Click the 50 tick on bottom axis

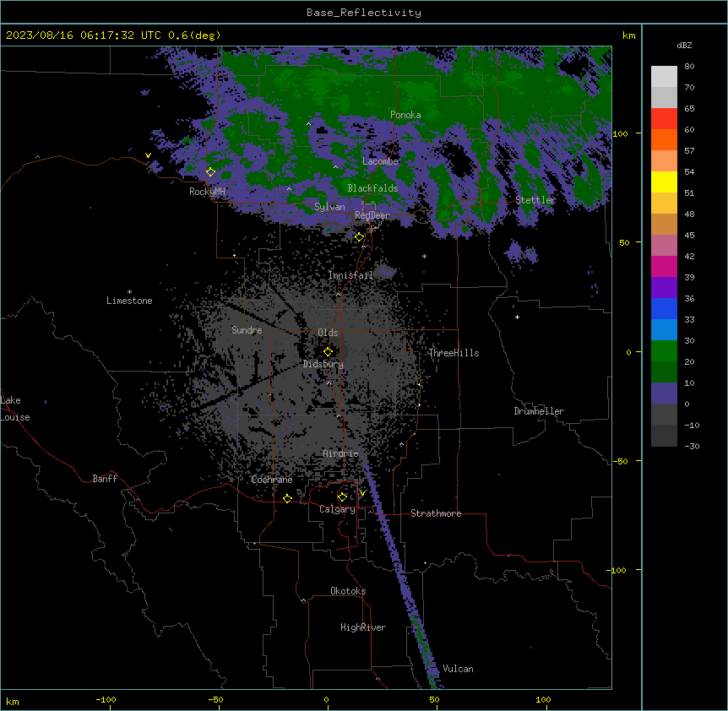pyautogui.click(x=434, y=699)
